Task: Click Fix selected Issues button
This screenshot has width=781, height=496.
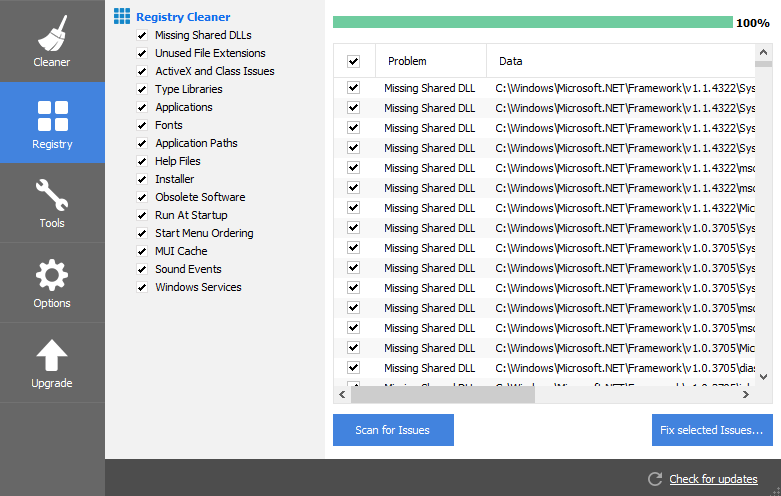Action: (711, 430)
